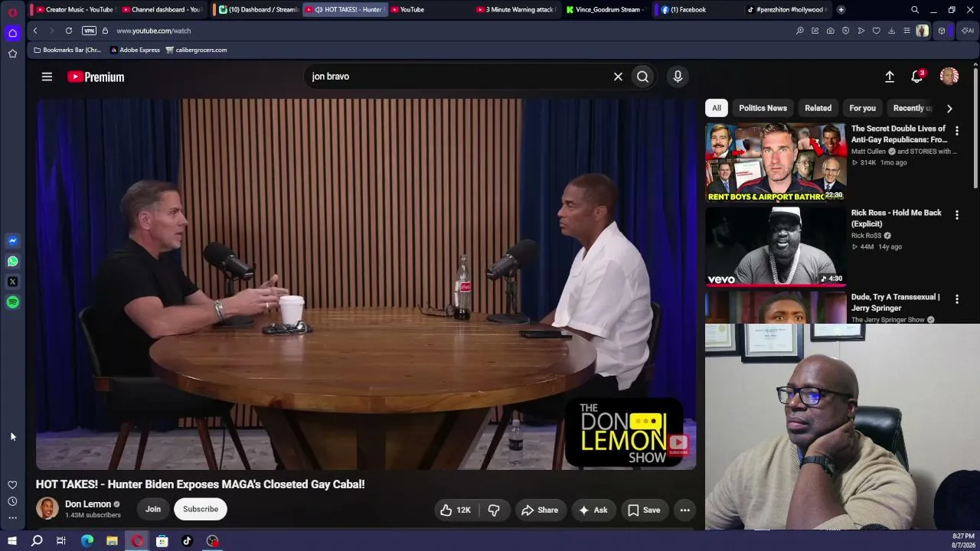Open Don Lemon channel name link
The height and width of the screenshot is (551, 980).
tap(88, 504)
